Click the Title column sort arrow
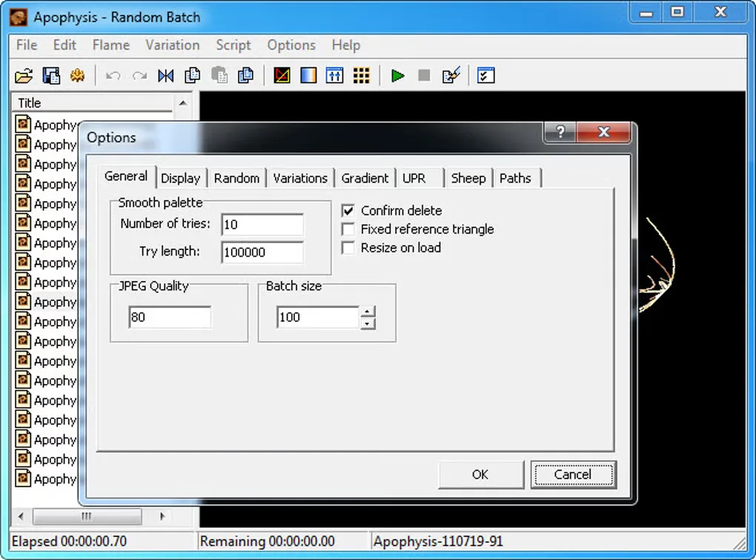 (183, 103)
